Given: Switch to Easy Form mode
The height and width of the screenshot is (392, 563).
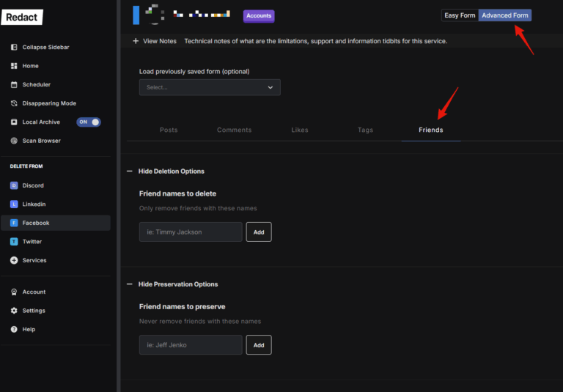Looking at the screenshot, I should [x=460, y=15].
